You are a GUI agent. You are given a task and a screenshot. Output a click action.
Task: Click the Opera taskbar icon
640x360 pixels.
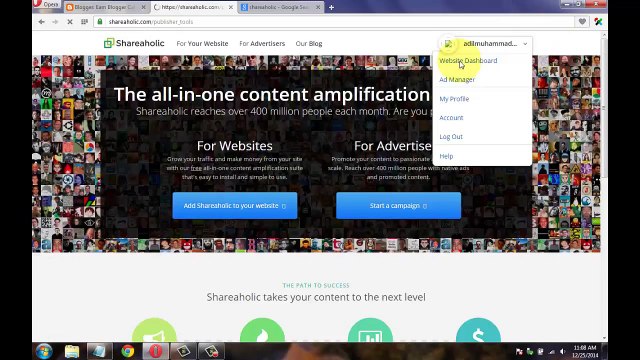point(156,351)
